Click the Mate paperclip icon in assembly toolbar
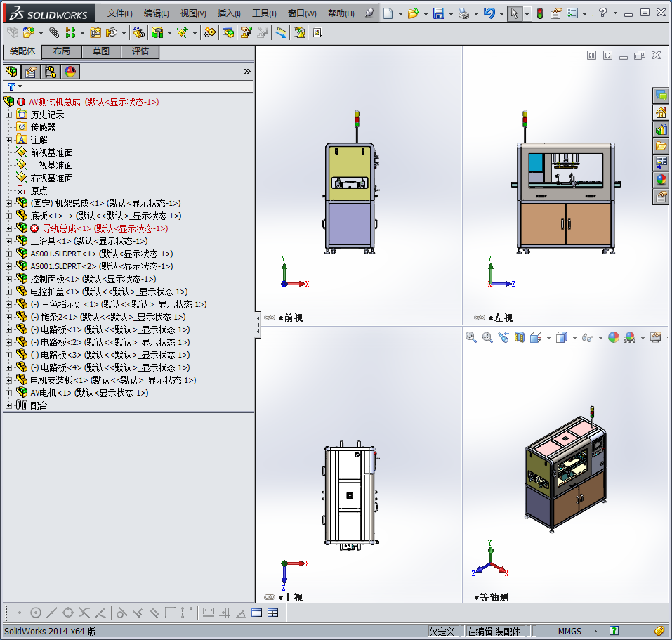672x640 pixels. (x=54, y=32)
